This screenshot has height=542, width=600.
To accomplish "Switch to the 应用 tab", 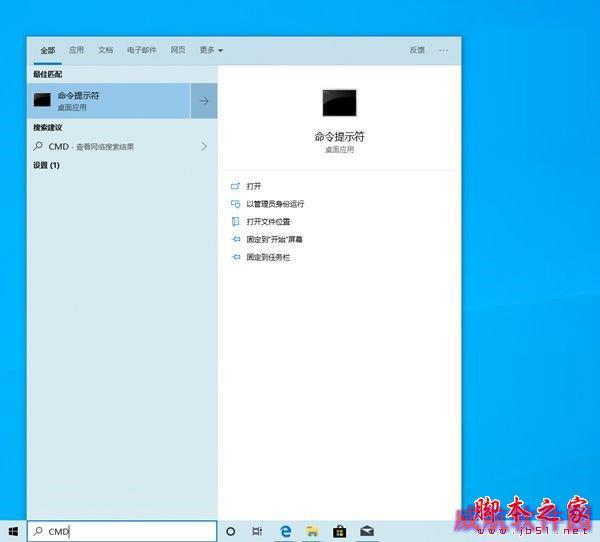I will (77, 50).
